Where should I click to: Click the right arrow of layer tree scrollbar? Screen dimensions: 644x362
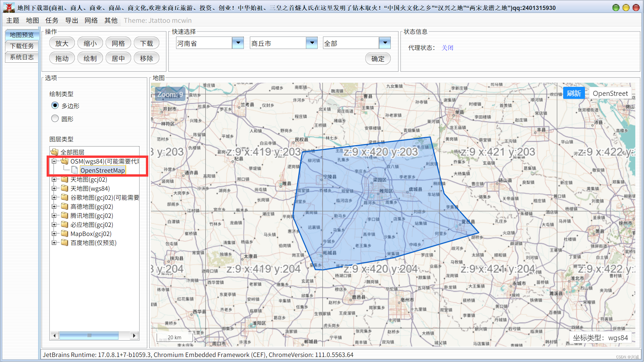[134, 336]
